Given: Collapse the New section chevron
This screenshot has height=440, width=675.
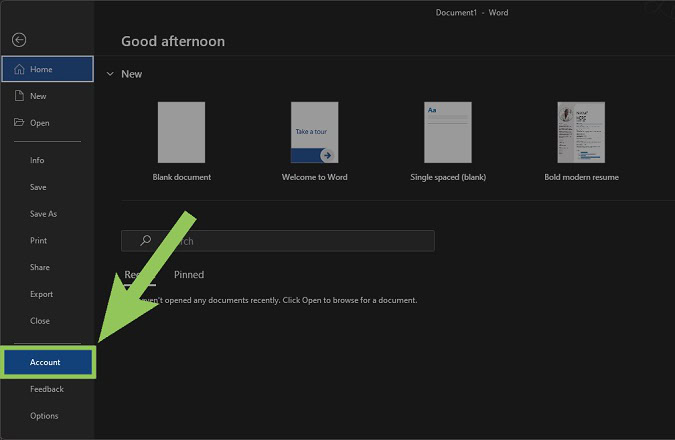Looking at the screenshot, I should (109, 74).
